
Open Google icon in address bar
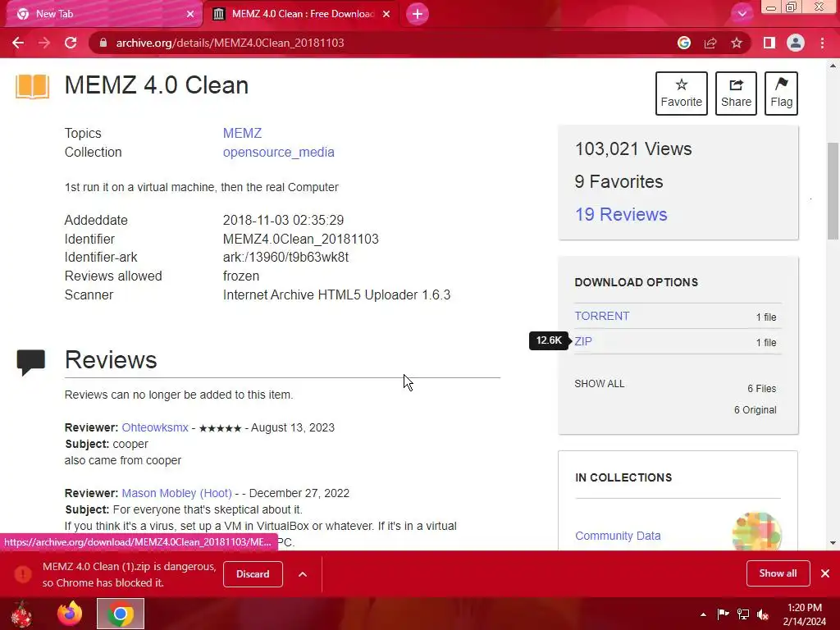683,43
